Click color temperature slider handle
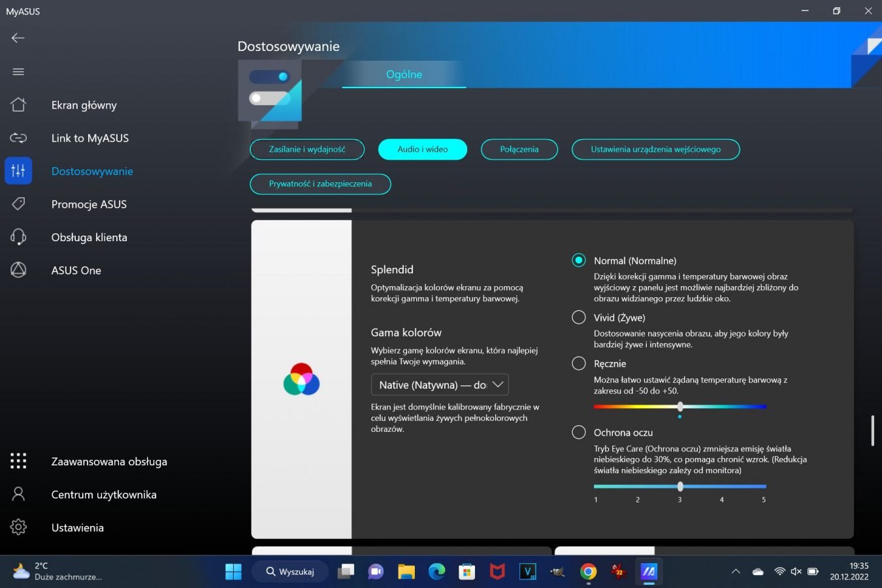This screenshot has height=588, width=882. coord(680,406)
